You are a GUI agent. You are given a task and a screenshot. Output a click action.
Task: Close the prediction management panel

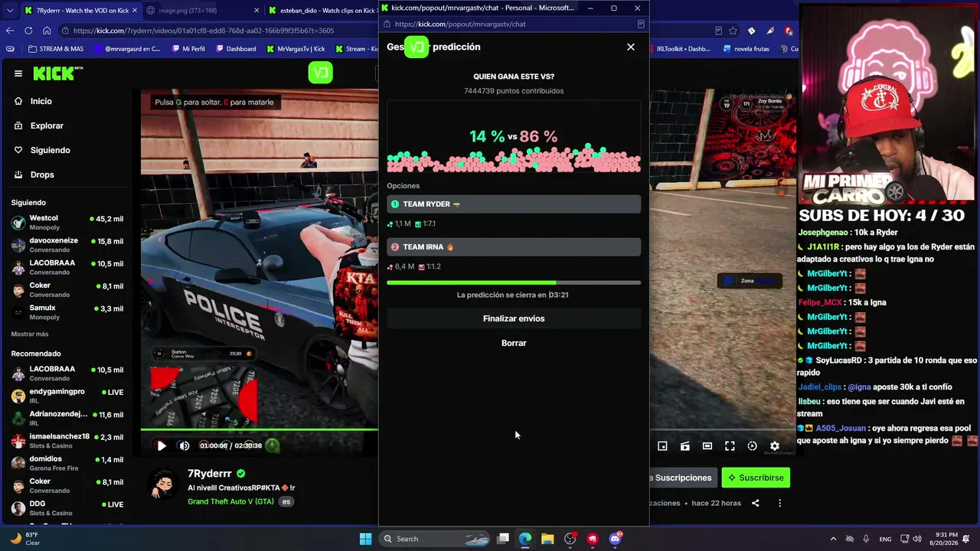click(631, 47)
